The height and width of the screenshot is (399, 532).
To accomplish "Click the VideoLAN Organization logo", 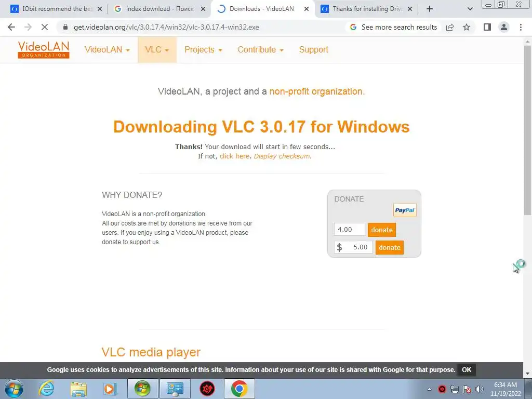I will click(x=44, y=50).
